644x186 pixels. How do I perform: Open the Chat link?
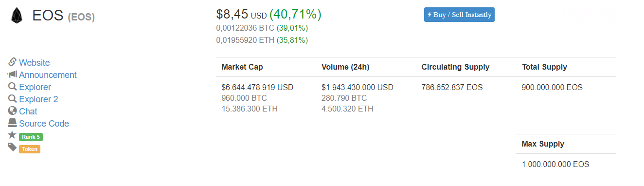click(x=28, y=112)
